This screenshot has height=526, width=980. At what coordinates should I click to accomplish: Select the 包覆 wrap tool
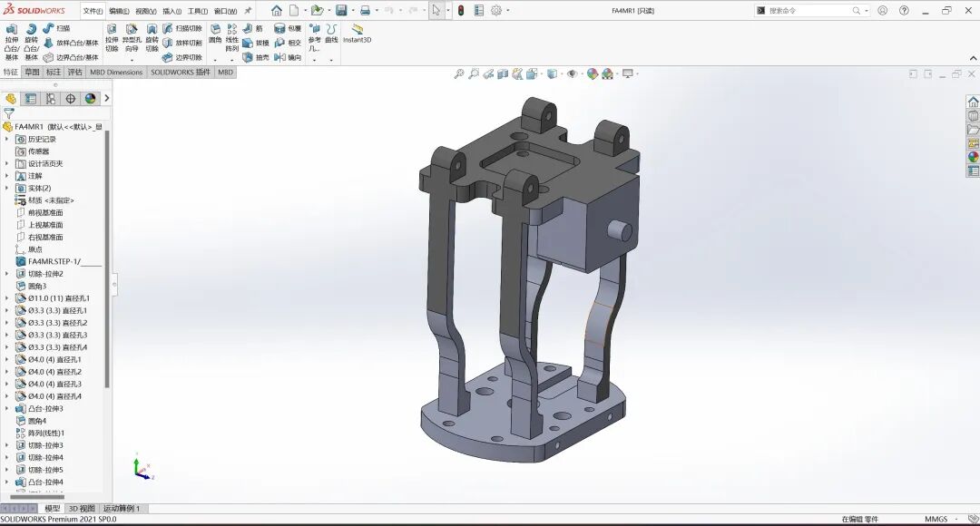tap(289, 28)
